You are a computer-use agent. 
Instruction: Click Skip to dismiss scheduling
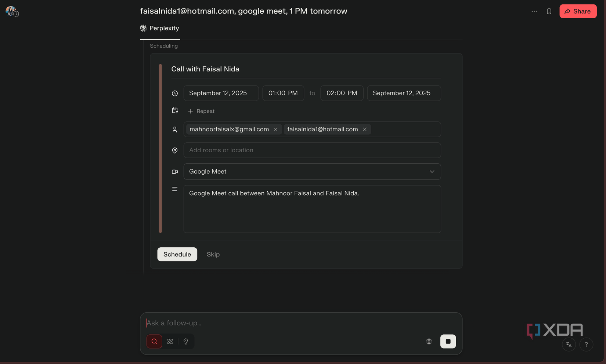(213, 254)
